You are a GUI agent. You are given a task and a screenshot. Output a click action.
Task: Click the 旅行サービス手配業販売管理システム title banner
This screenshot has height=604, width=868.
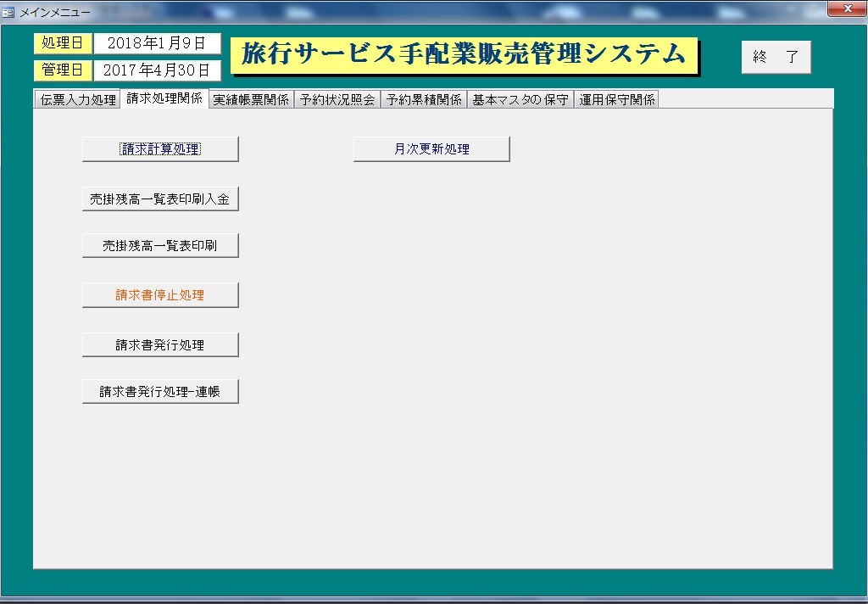click(464, 55)
